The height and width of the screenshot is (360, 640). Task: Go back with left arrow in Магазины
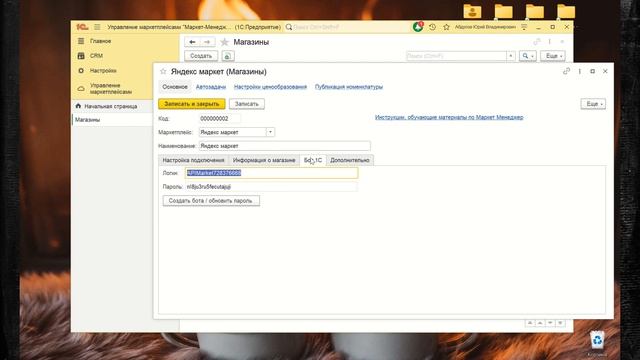[x=192, y=42]
